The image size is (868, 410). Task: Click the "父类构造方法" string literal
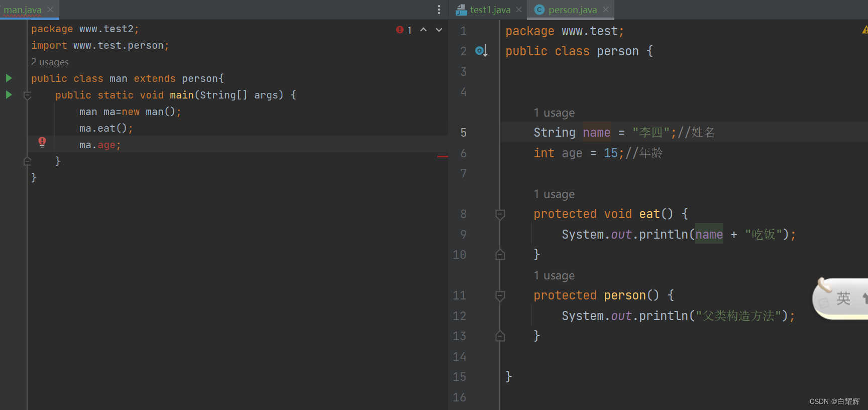(x=738, y=316)
